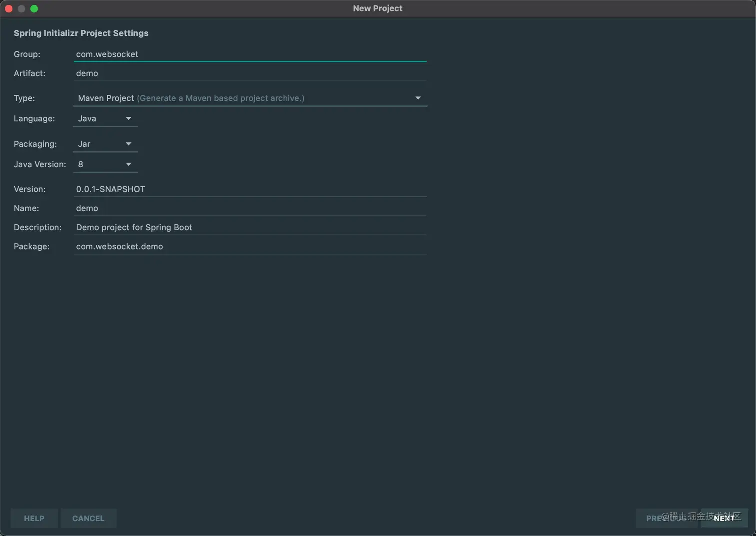This screenshot has width=756, height=536.
Task: Click the Group: label
Action: [27, 54]
